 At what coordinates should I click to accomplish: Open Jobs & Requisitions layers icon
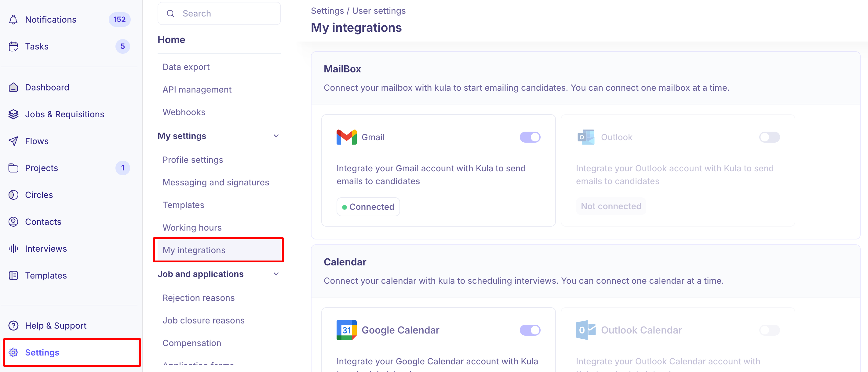tap(13, 114)
